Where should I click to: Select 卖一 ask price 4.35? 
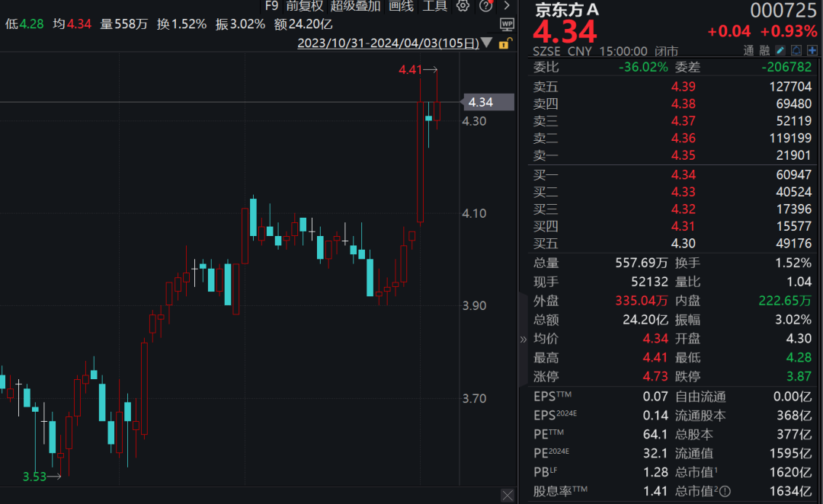click(x=683, y=156)
